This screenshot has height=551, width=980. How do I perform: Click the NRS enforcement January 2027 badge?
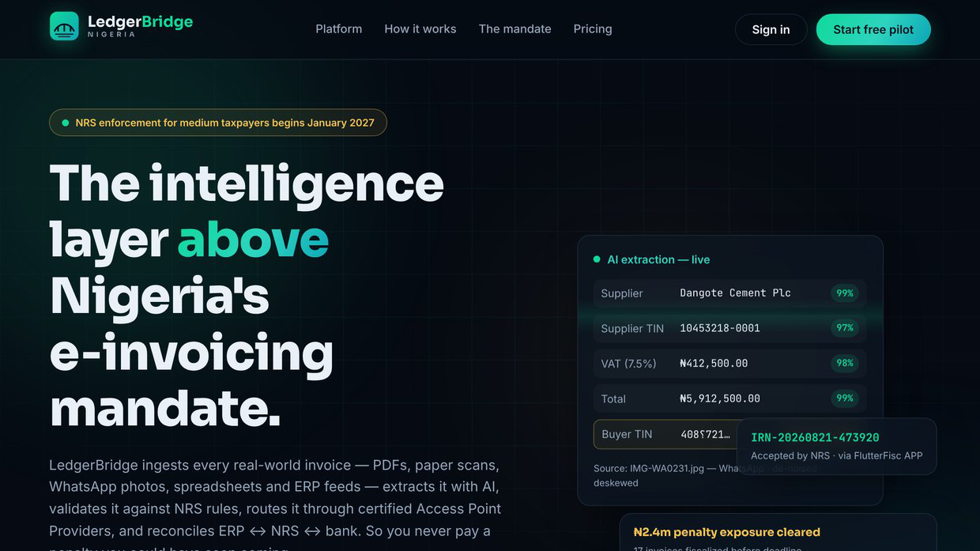[218, 123]
